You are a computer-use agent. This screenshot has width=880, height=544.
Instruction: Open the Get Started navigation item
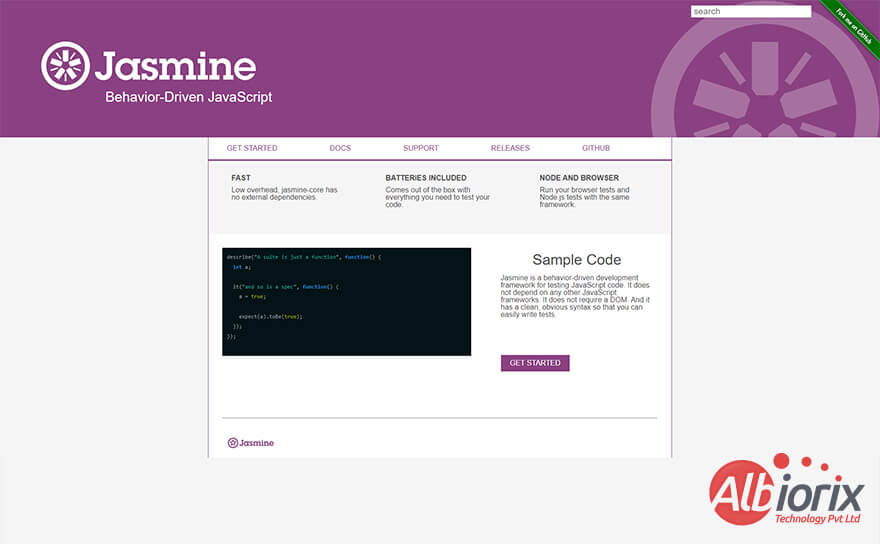click(252, 148)
